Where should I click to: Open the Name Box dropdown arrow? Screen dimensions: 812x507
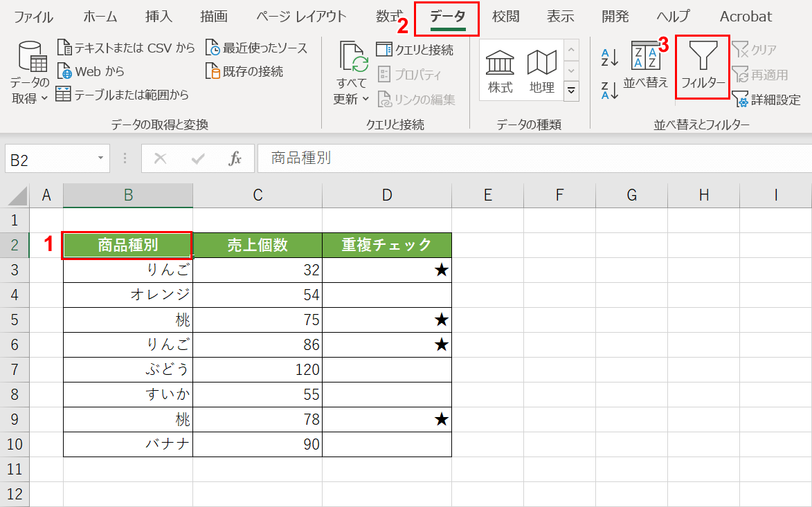pyautogui.click(x=100, y=158)
